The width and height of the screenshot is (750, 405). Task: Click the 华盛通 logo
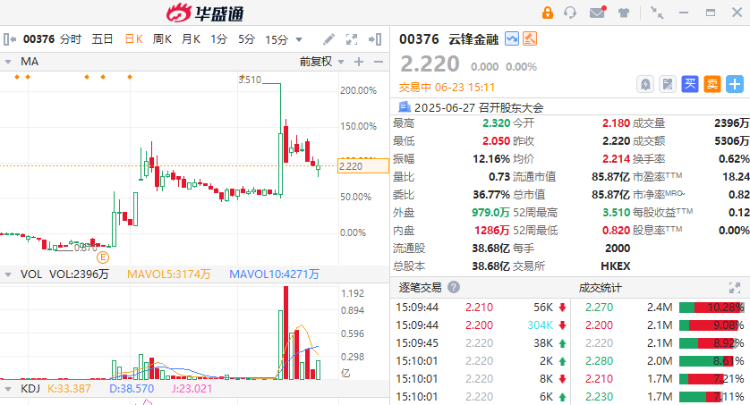tap(205, 13)
